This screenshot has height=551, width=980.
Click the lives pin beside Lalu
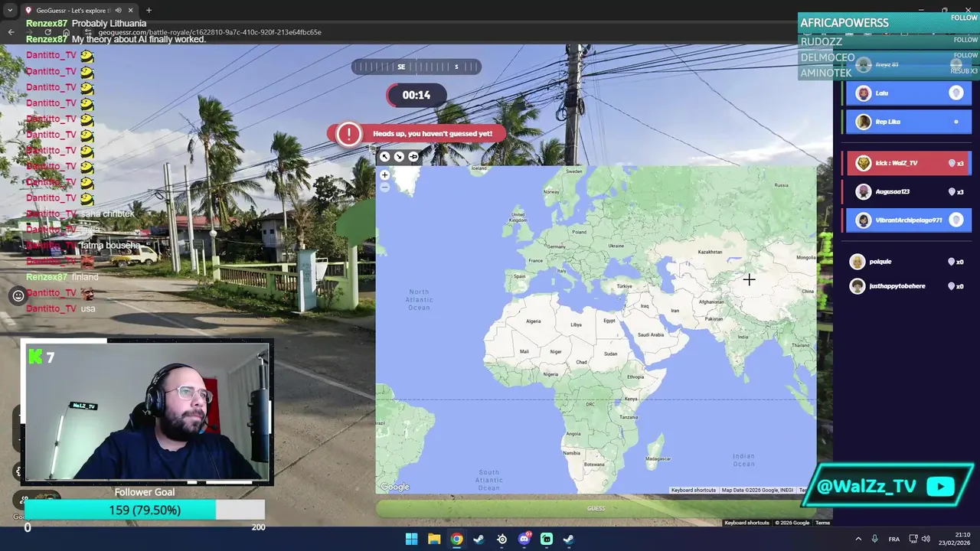tap(956, 93)
